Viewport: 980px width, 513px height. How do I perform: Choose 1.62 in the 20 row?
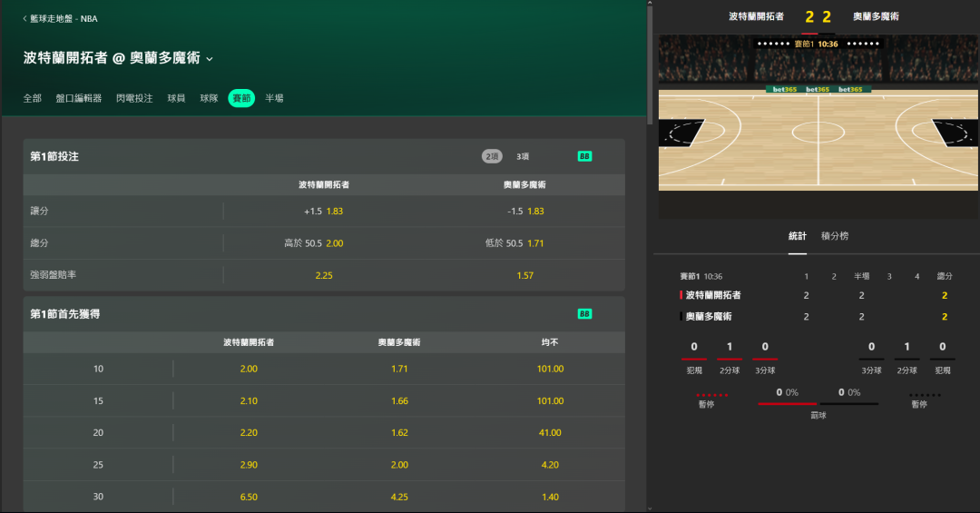399,433
